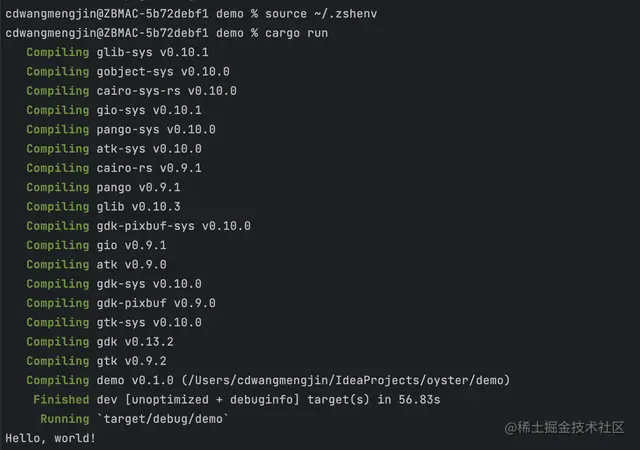Viewport: 640px width, 450px height.
Task: Click the "cargo run" command text
Action: coord(300,32)
